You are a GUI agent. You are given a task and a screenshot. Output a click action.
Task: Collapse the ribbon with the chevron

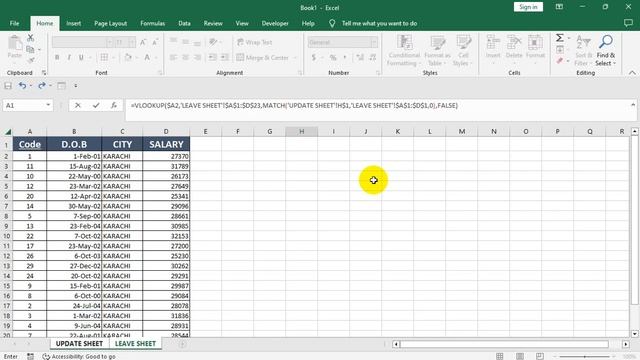click(x=632, y=73)
